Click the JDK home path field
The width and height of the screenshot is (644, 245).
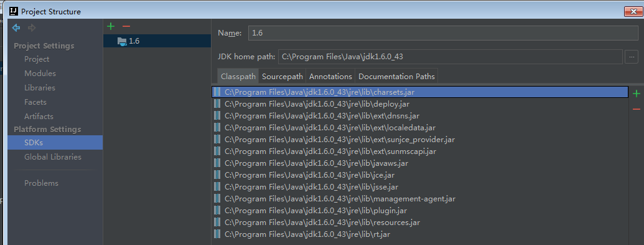450,57
